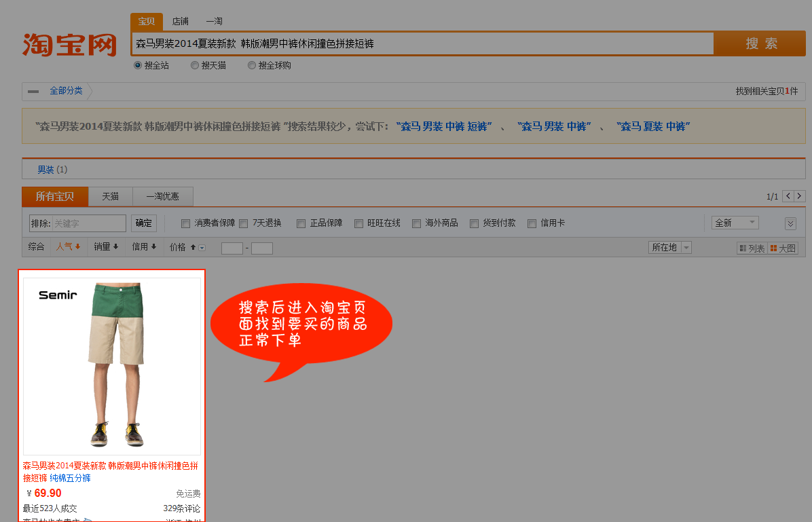The width and height of the screenshot is (812, 522).
Task: Click the 排除 keyword input field
Action: (x=88, y=223)
